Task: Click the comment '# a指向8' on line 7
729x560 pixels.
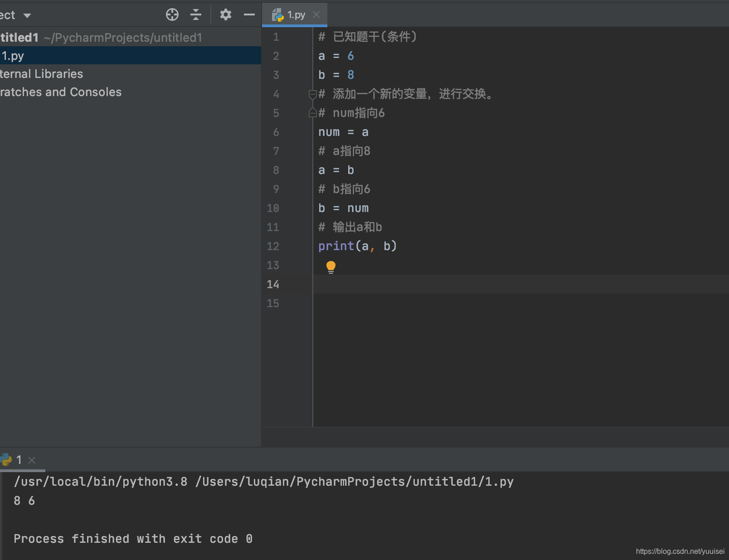Action: pyautogui.click(x=344, y=151)
